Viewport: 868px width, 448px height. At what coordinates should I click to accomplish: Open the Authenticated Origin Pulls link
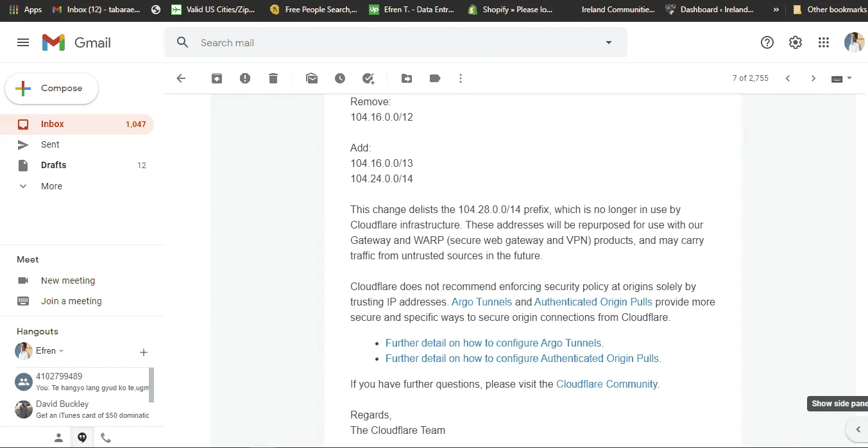pyautogui.click(x=593, y=302)
